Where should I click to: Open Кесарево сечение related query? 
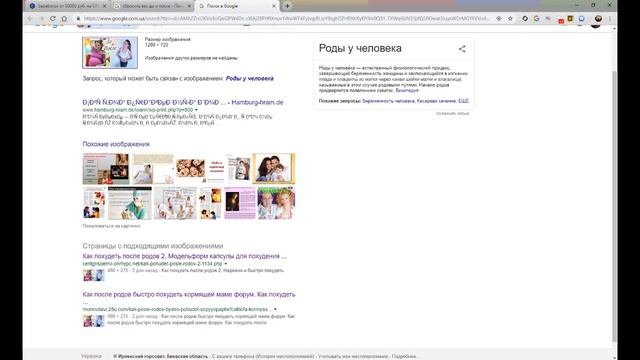click(x=436, y=101)
